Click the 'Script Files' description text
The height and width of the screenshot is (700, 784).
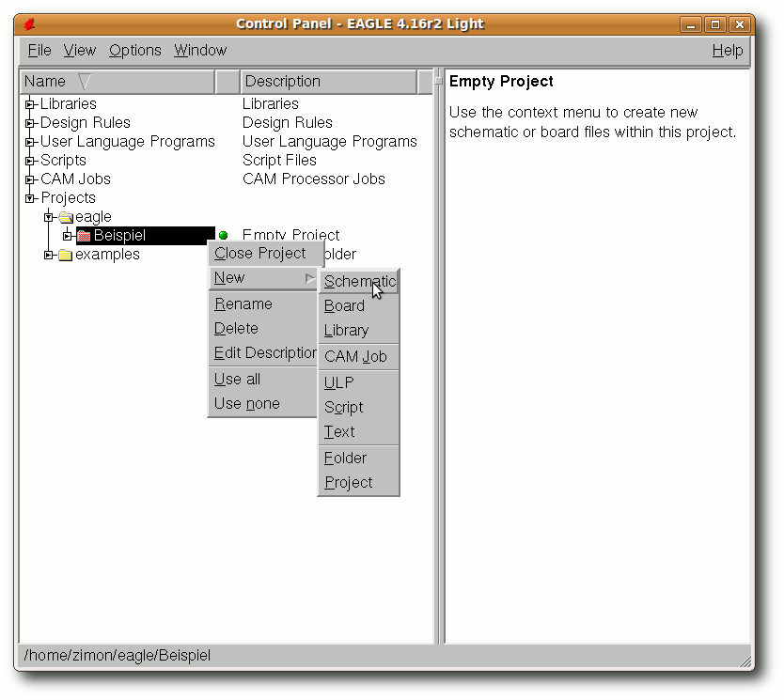pos(279,161)
